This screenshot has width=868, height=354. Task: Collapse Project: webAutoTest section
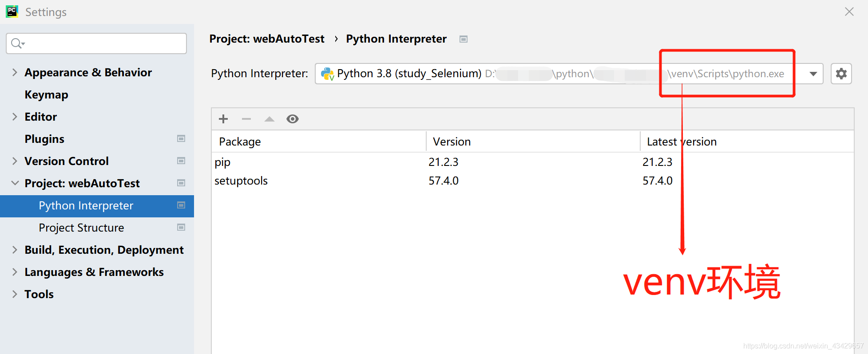[x=15, y=183]
